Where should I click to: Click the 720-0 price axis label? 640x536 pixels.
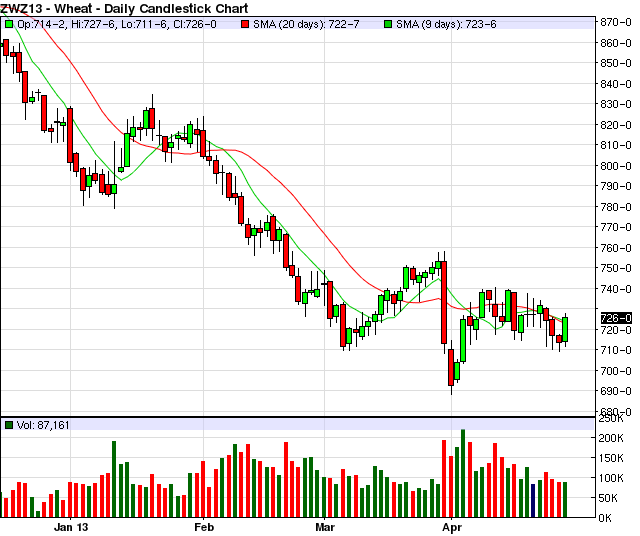pyautogui.click(x=616, y=330)
